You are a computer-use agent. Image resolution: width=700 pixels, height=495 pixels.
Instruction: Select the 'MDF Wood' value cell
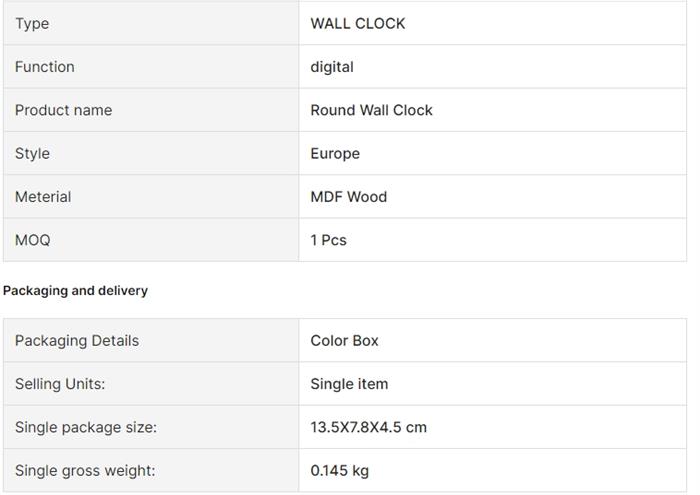pos(348,197)
